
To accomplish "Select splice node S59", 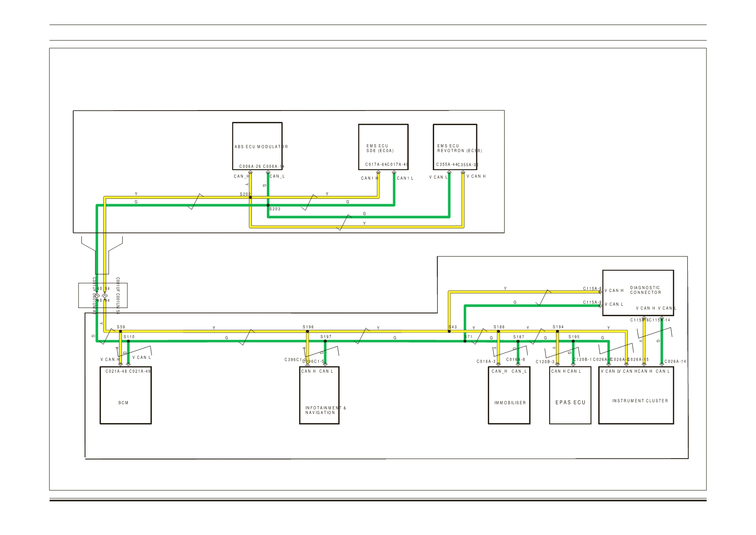I will [x=120, y=332].
